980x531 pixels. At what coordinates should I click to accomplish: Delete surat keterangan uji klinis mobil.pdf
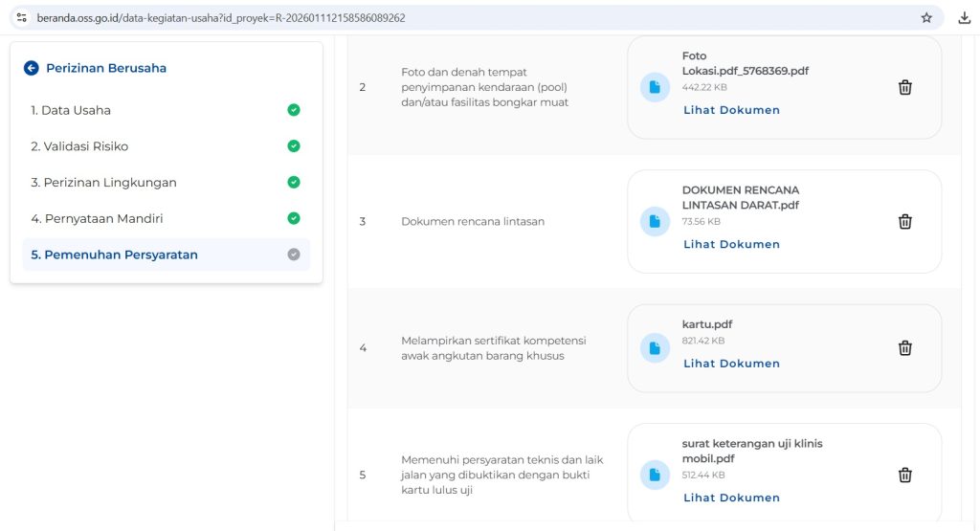(904, 475)
